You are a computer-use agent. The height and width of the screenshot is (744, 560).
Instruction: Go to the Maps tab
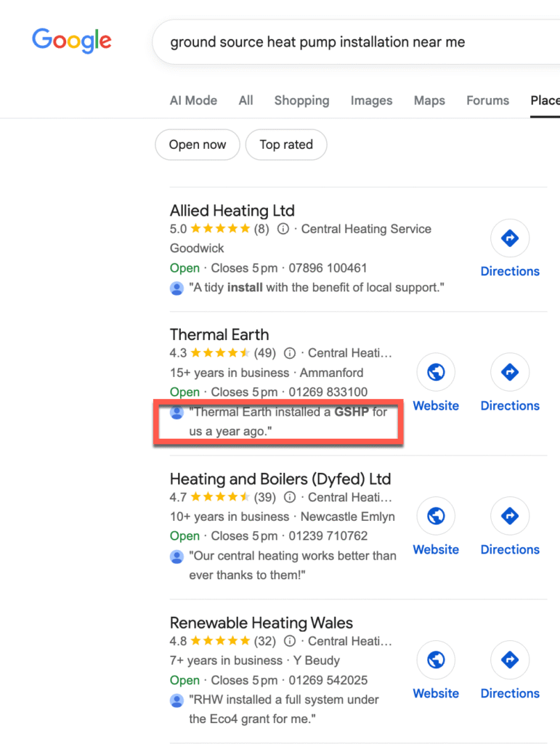click(429, 100)
